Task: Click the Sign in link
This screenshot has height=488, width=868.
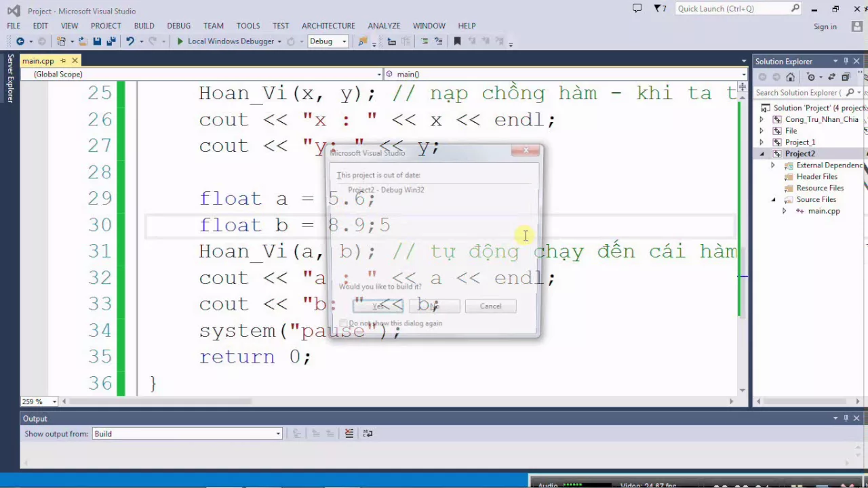Action: [x=825, y=26]
